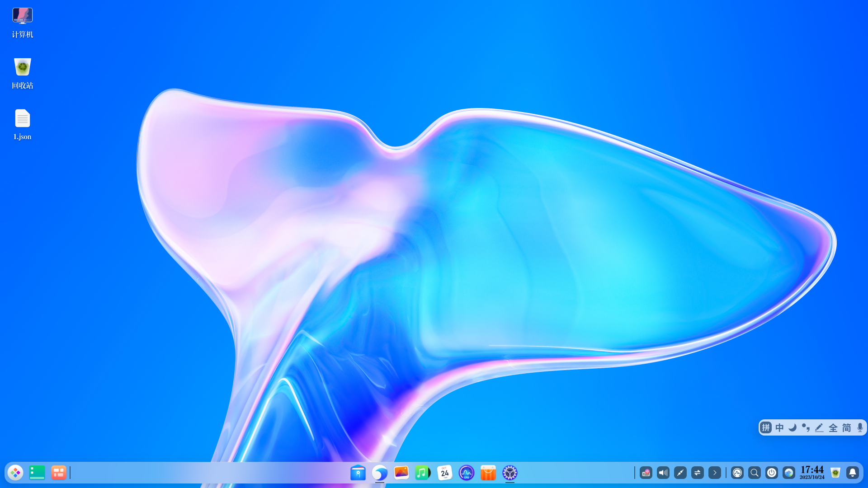Open the calendar app showing 24
Screen dimensions: 868x488
[x=445, y=473]
